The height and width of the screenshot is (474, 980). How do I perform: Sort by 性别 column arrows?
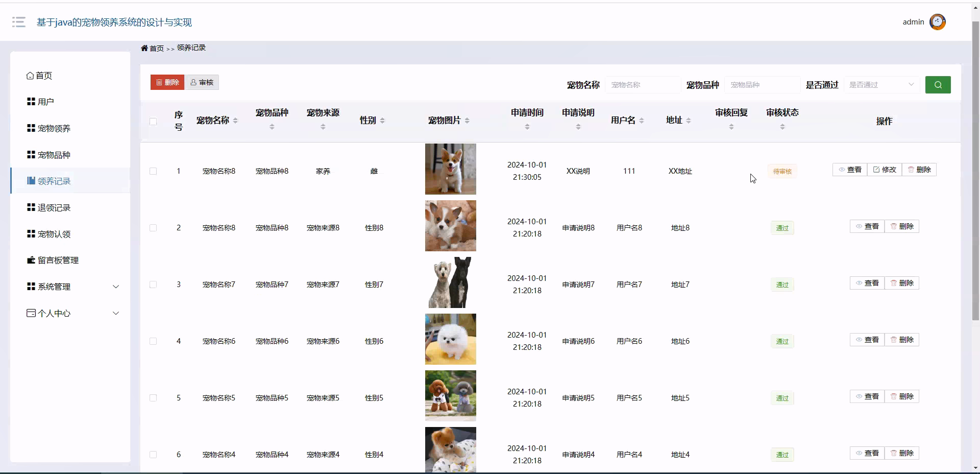pyautogui.click(x=382, y=121)
